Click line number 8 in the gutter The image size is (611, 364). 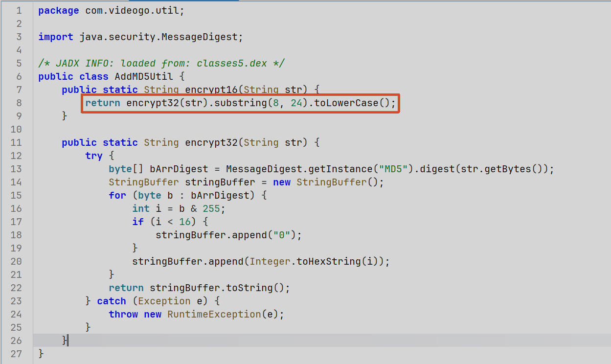pos(19,103)
